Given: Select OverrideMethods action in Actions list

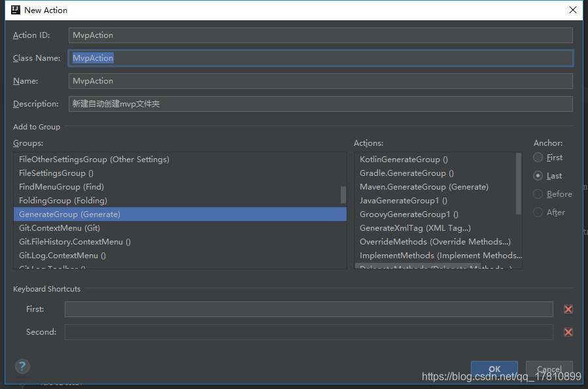Looking at the screenshot, I should tap(435, 242).
